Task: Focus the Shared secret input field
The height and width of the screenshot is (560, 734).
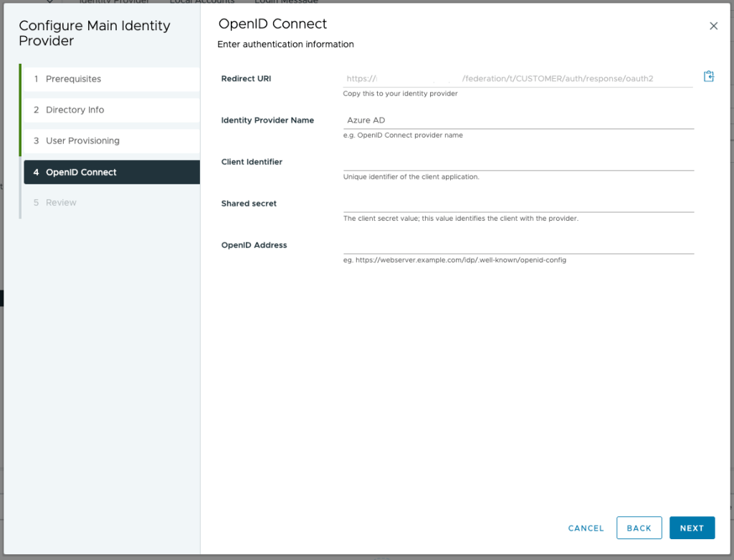Action: pos(518,204)
